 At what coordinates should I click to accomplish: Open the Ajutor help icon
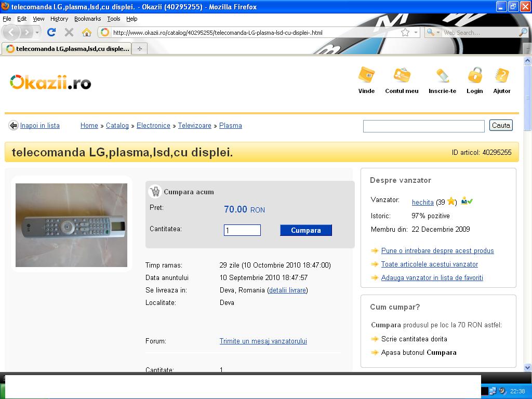pos(502,75)
